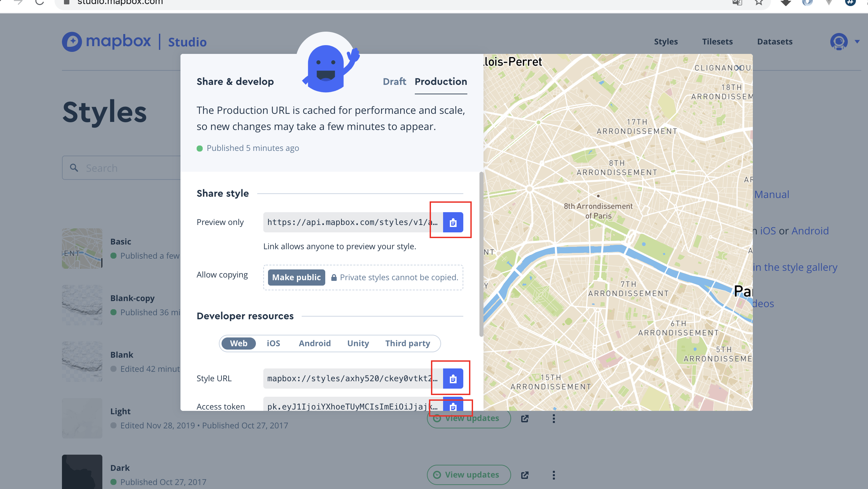Screen dimensions: 868x489
Task: Open the Dark style three-dot menu
Action: 553,475
